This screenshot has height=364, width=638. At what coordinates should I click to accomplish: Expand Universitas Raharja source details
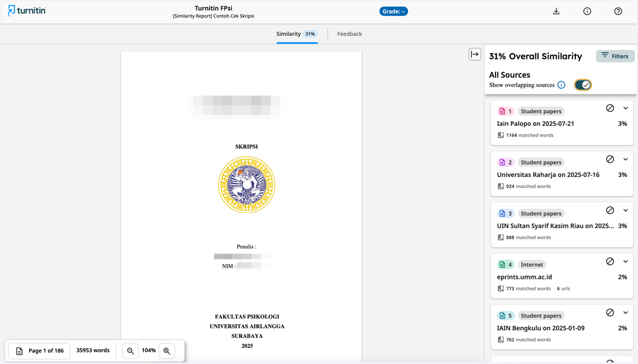(626, 159)
